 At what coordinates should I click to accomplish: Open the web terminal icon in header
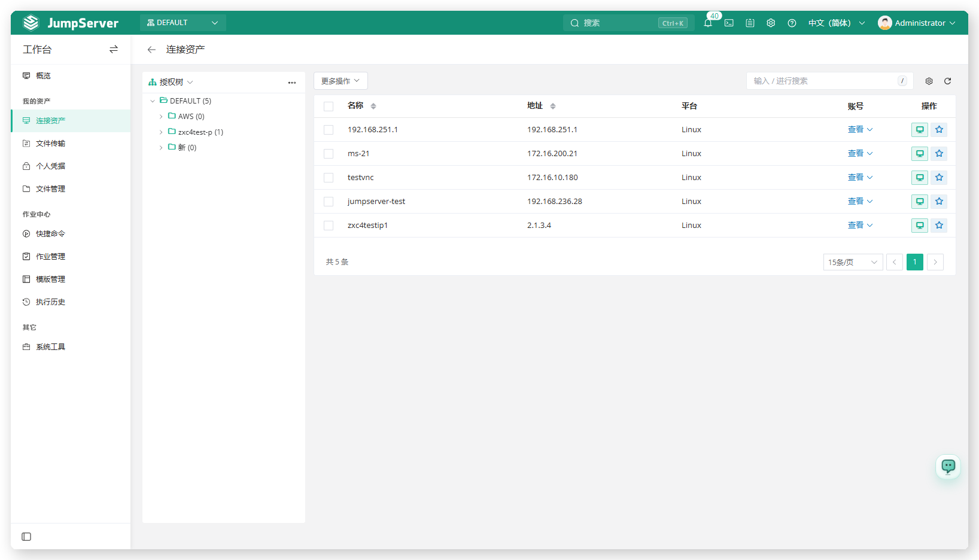click(x=729, y=23)
